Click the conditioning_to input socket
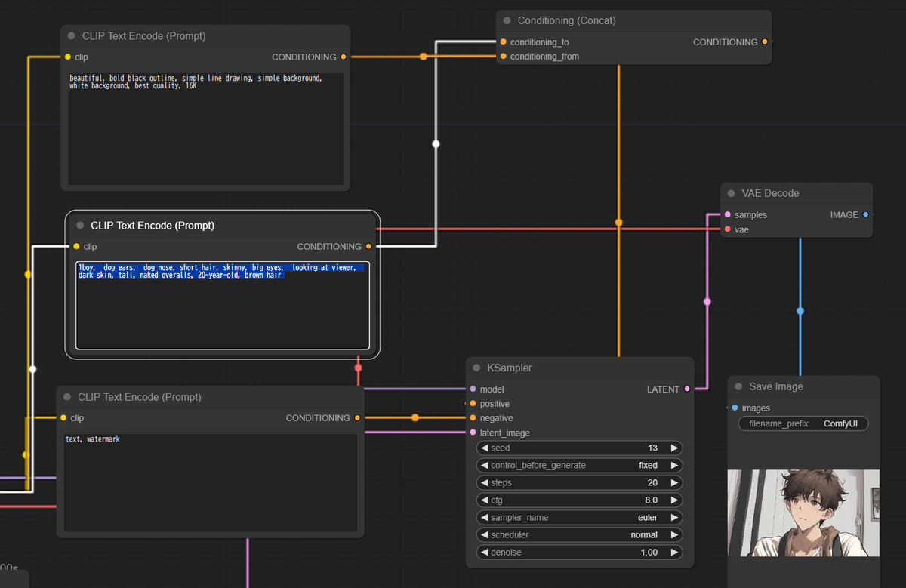Image resolution: width=906 pixels, height=588 pixels. click(503, 42)
